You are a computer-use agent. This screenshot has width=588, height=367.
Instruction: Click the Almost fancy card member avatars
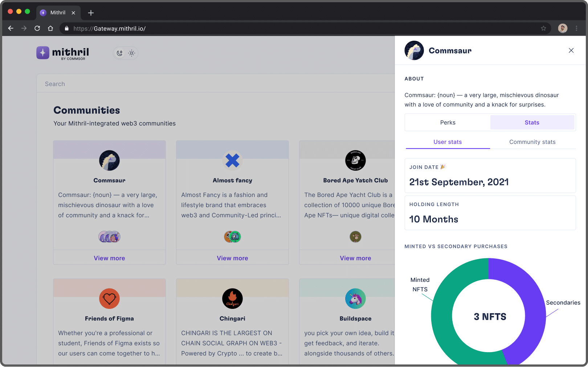pyautogui.click(x=232, y=237)
